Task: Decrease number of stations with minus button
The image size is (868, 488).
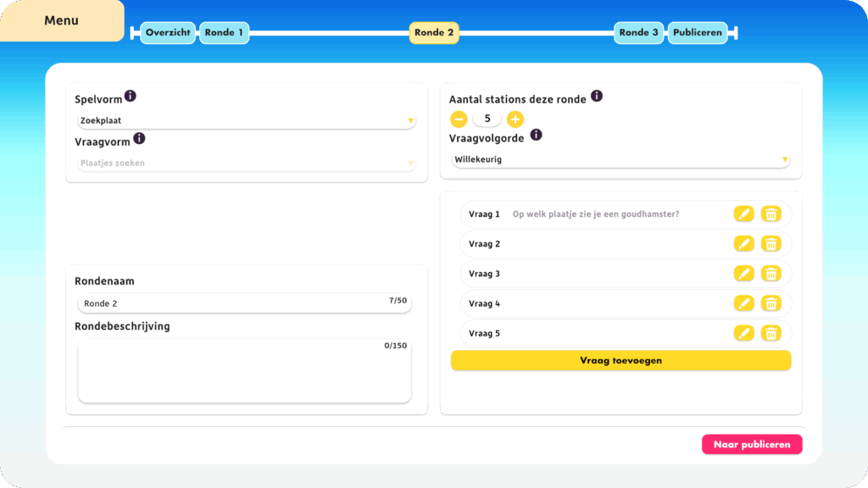Action: 459,119
